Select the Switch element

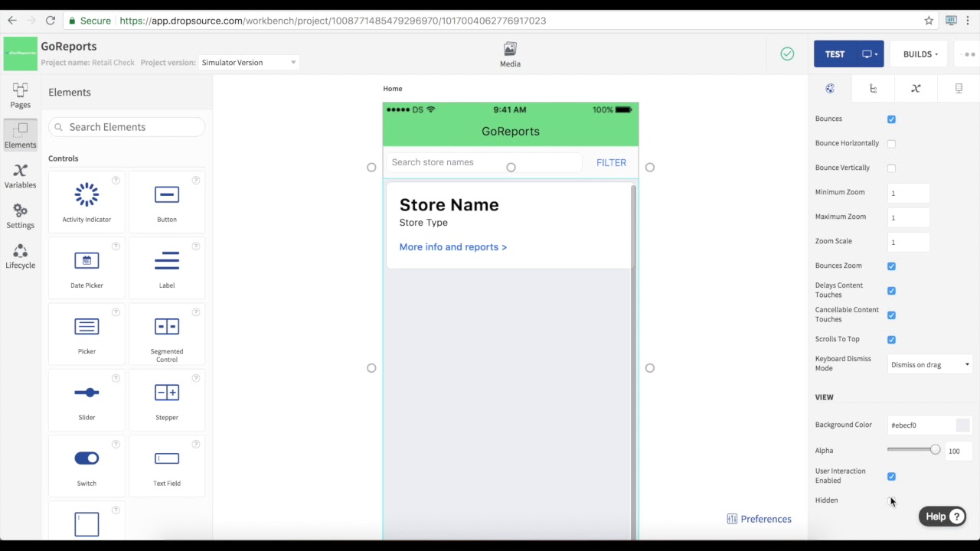click(x=87, y=466)
